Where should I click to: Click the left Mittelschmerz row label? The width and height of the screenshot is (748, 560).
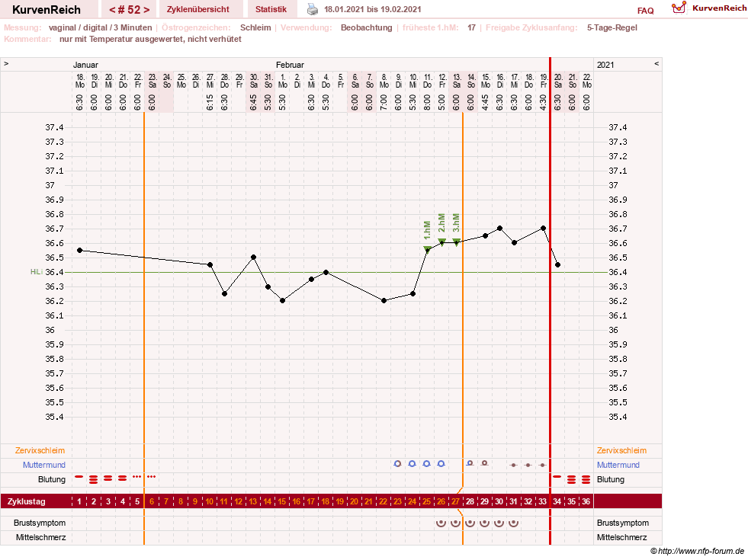(x=40, y=537)
